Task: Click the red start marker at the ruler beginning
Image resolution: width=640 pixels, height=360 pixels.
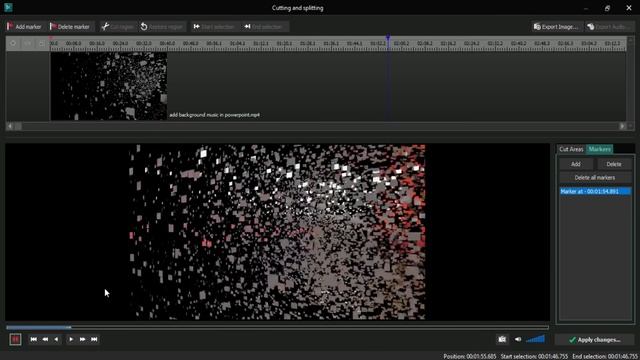Action: click(51, 38)
